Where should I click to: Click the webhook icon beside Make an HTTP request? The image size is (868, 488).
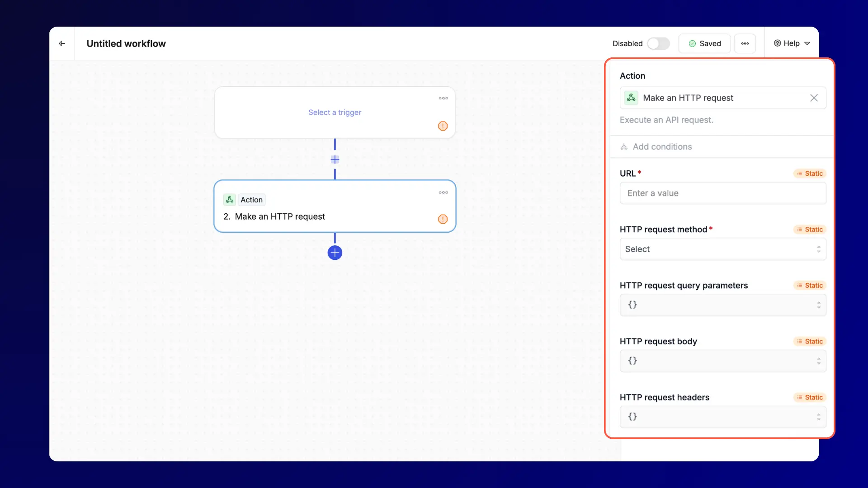tap(631, 98)
